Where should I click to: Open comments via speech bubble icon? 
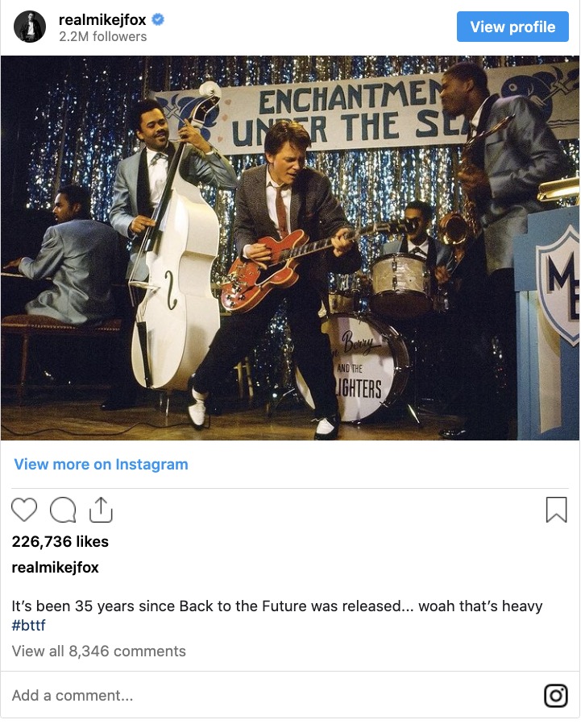[x=63, y=510]
